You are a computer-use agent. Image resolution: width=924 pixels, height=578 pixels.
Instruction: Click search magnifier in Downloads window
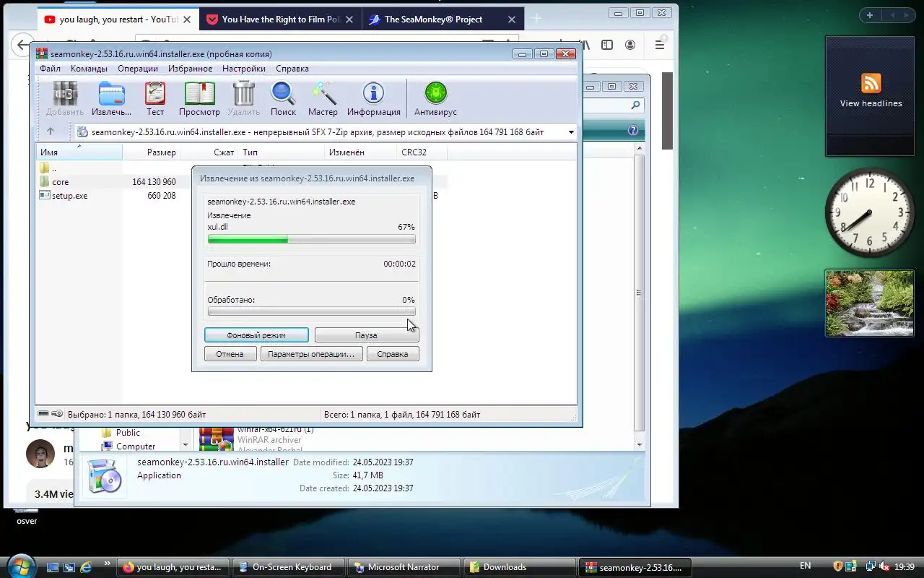pyautogui.click(x=635, y=105)
